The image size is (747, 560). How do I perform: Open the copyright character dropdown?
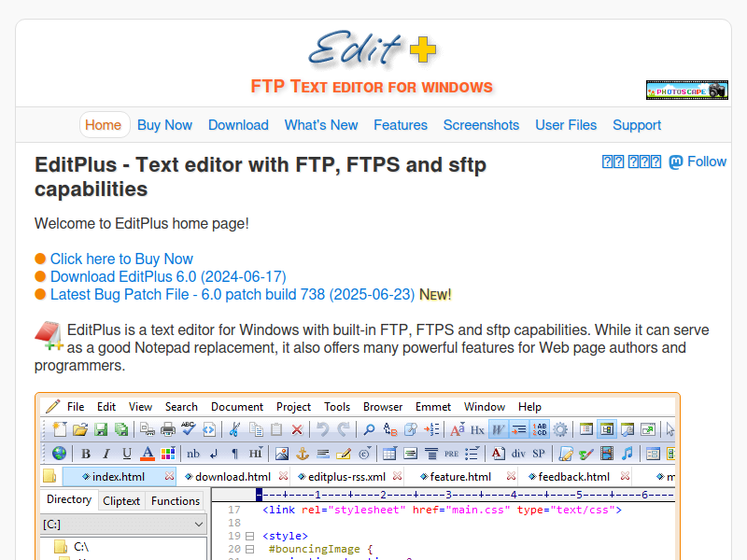364,454
